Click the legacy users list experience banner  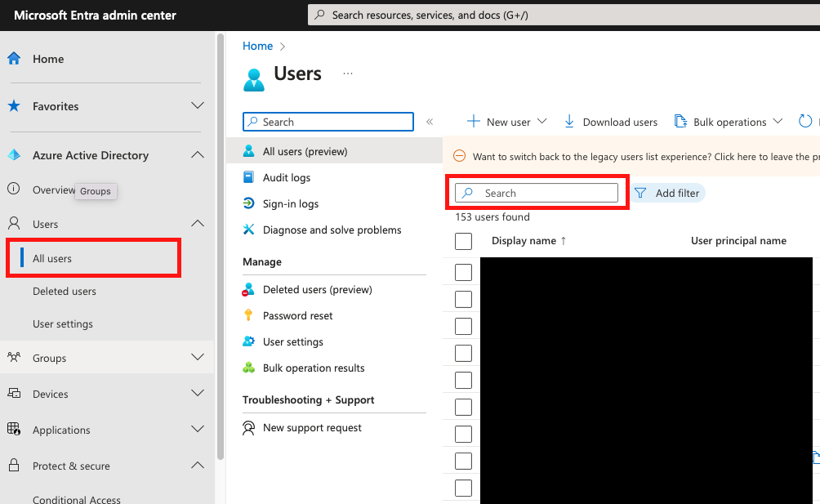coord(631,156)
